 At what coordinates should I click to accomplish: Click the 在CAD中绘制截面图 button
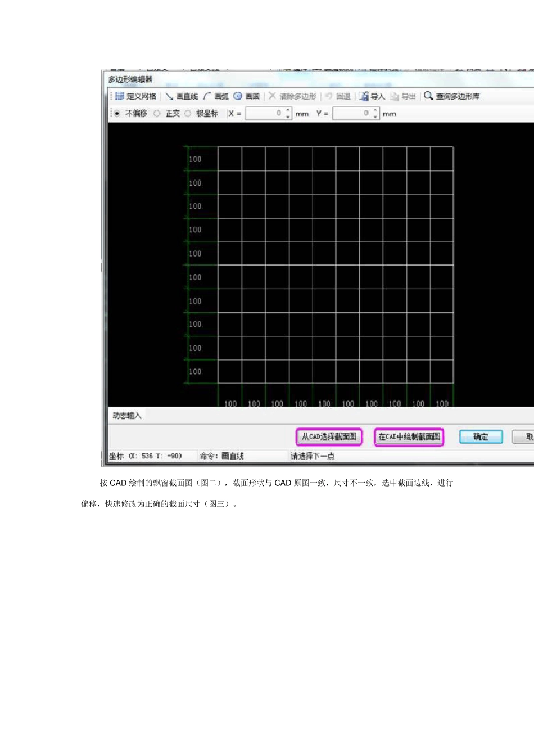(x=409, y=436)
